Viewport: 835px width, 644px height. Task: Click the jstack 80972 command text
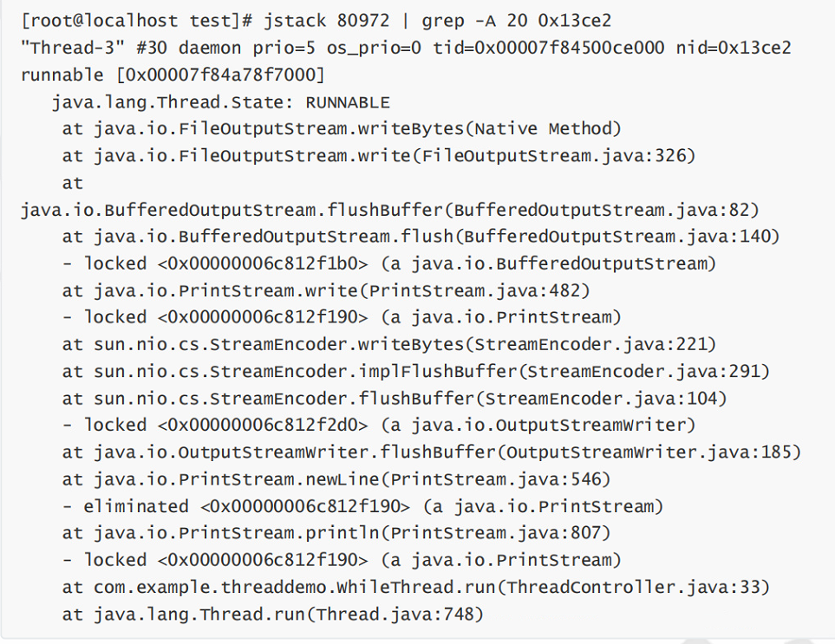326,20
